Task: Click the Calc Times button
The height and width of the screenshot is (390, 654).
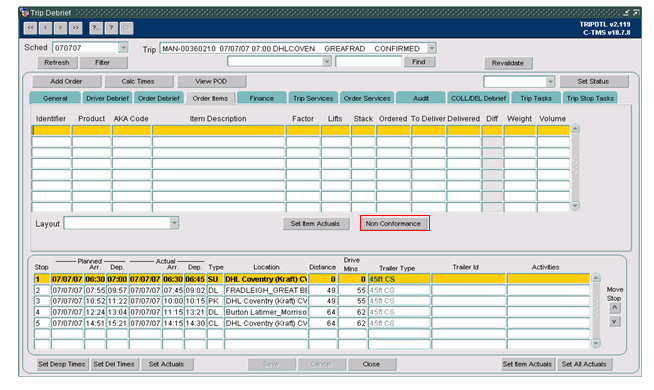Action: pos(138,81)
